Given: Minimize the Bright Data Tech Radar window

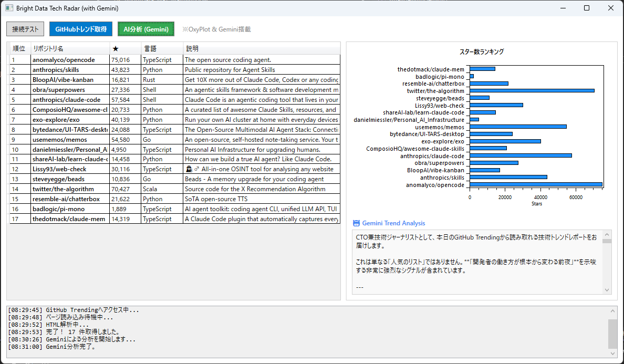Looking at the screenshot, I should point(563,8).
